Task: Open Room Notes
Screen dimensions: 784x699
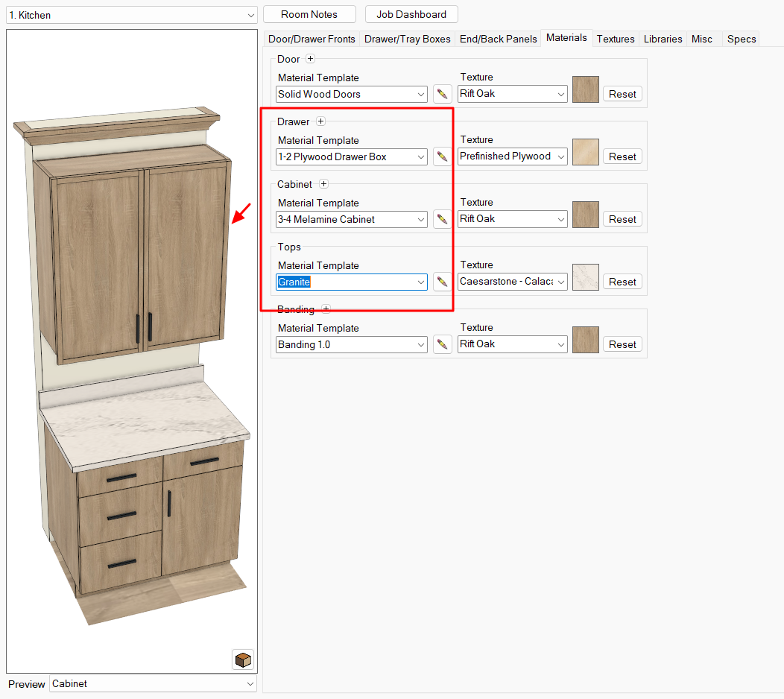Action: (309, 14)
